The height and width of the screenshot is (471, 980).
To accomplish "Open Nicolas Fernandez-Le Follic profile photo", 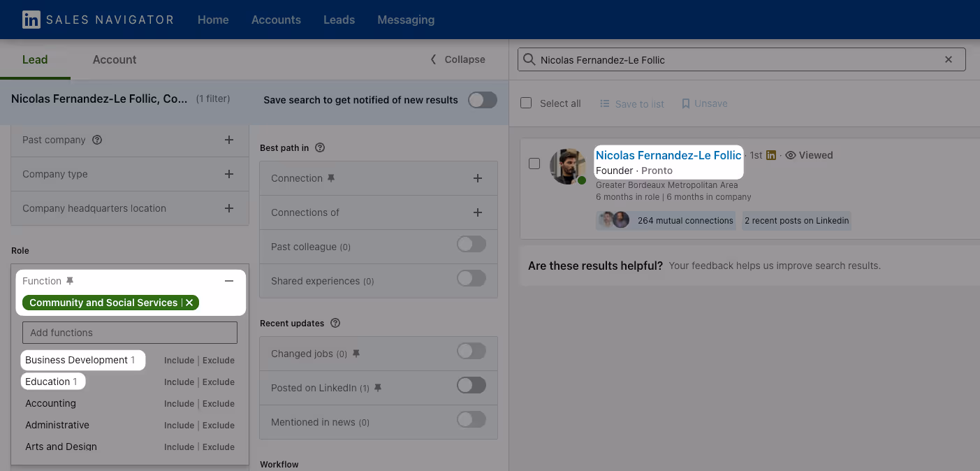I will pyautogui.click(x=567, y=166).
